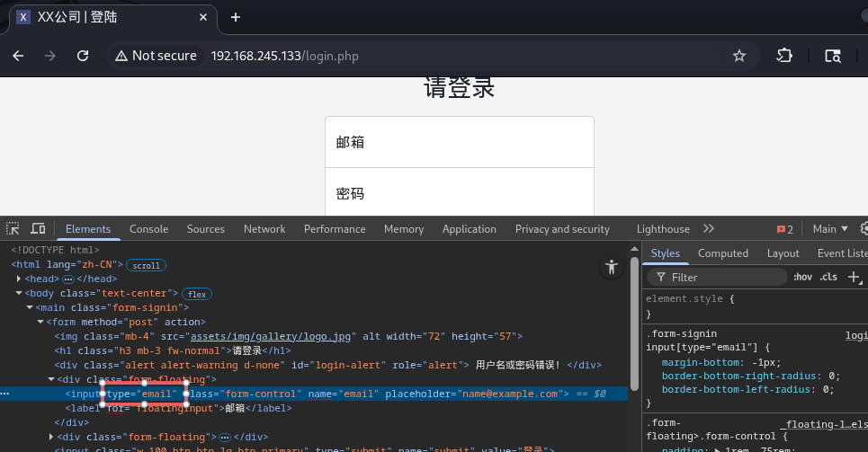Open the new tab plus button
Viewport: 868px width, 452px height.
(236, 17)
